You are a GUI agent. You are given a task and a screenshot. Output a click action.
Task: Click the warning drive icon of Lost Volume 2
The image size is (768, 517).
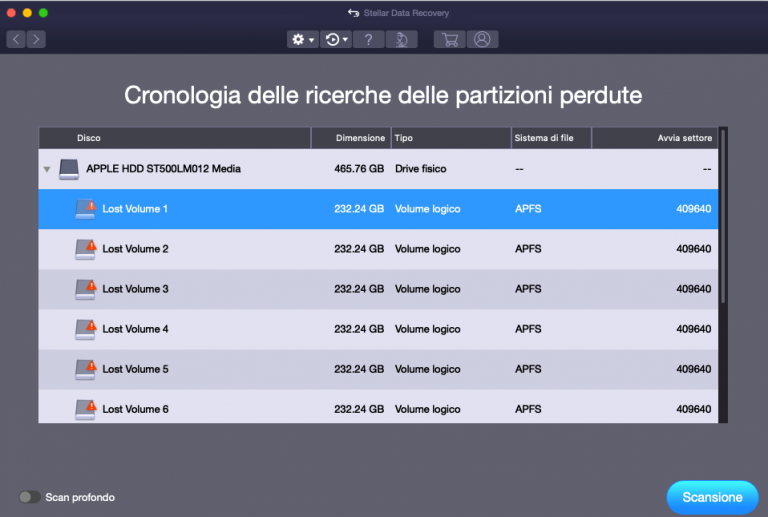(x=86, y=249)
